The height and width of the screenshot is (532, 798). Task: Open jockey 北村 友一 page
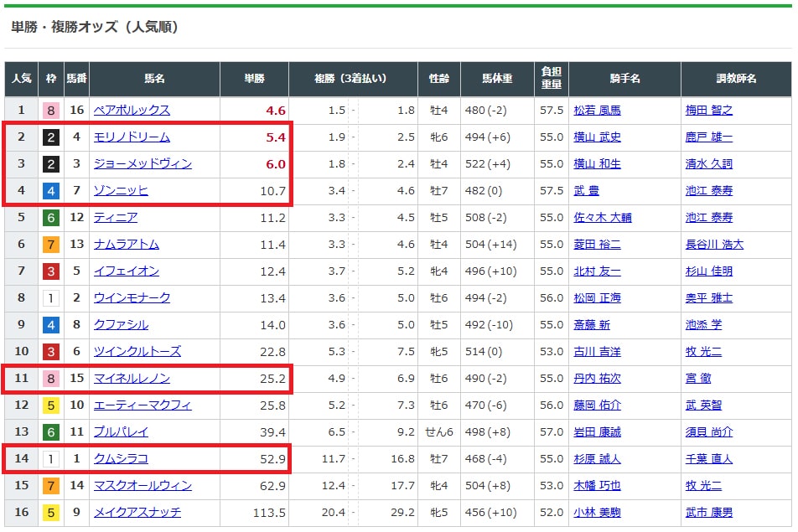pyautogui.click(x=597, y=271)
